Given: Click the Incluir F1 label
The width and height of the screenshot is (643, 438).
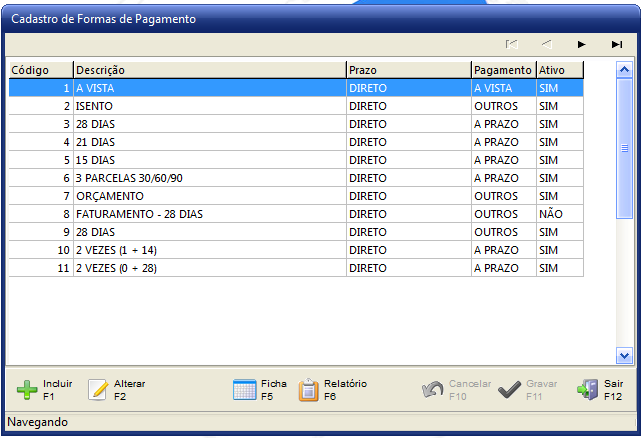Looking at the screenshot, I should click(57, 390).
